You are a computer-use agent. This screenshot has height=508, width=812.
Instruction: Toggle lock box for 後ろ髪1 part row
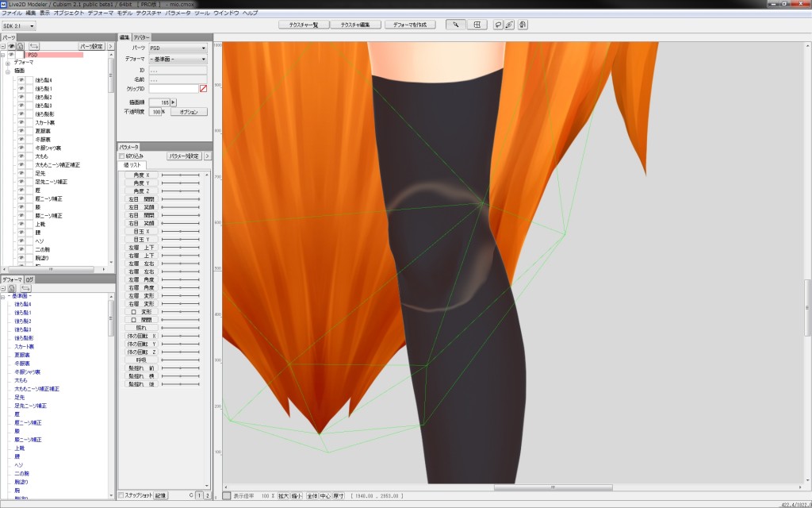pyautogui.click(x=29, y=89)
